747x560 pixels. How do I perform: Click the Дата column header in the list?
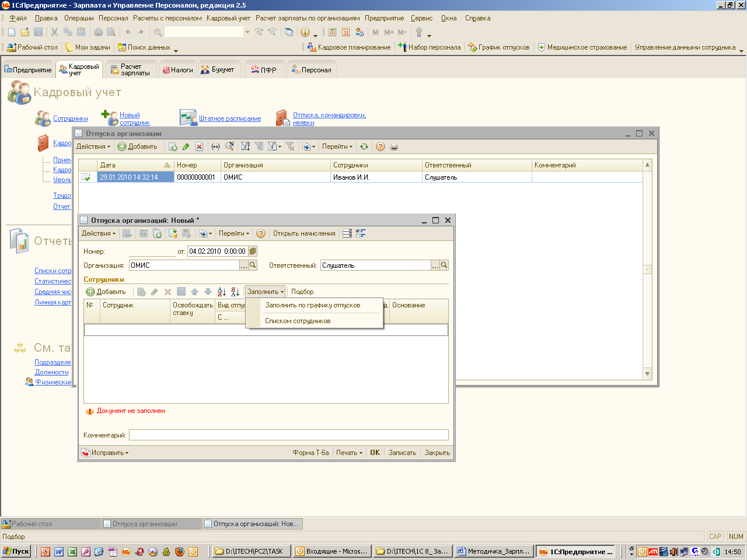pyautogui.click(x=135, y=165)
